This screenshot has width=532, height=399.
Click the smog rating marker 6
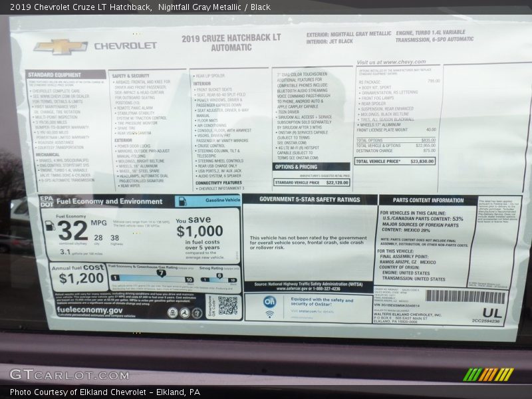coord(219,276)
